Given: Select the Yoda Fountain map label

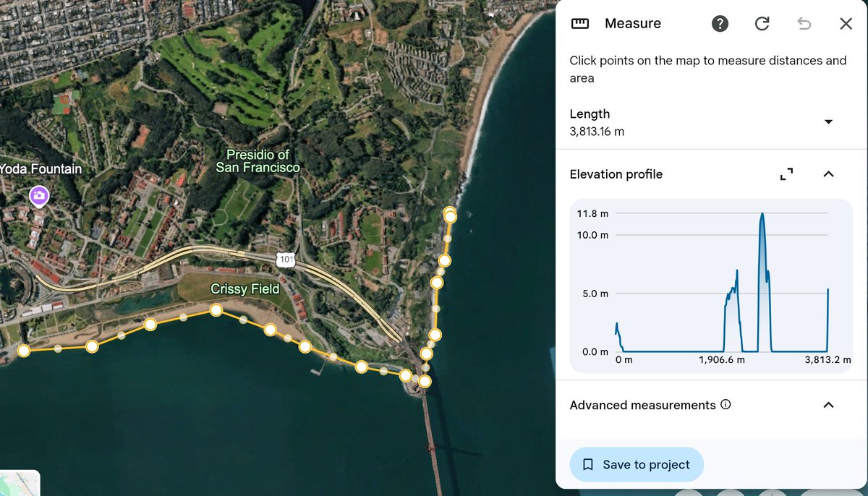Looking at the screenshot, I should click(x=41, y=168).
